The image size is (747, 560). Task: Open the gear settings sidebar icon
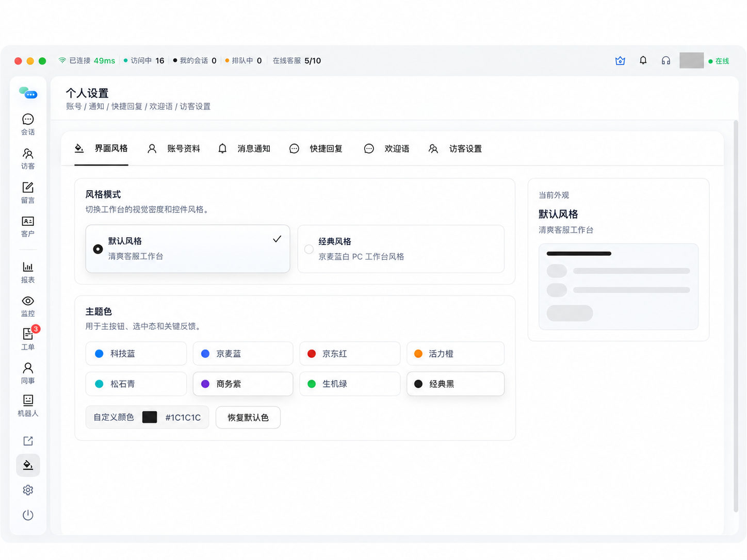pyautogui.click(x=28, y=490)
